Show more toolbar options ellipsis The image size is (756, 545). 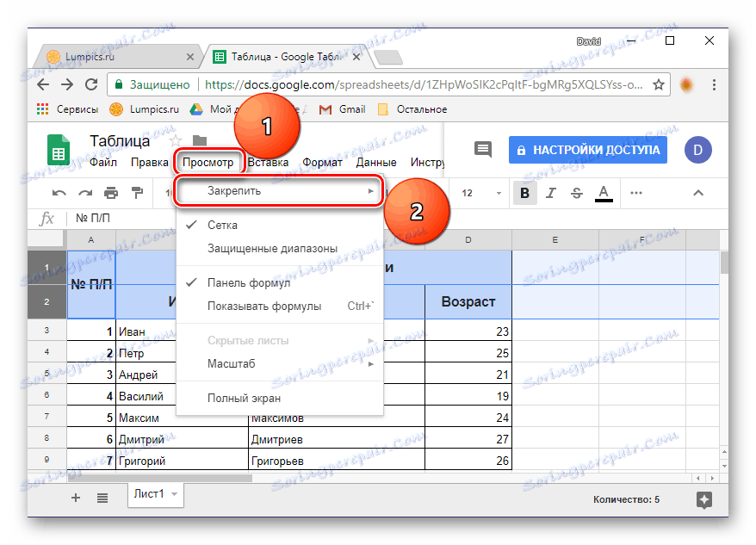[636, 194]
